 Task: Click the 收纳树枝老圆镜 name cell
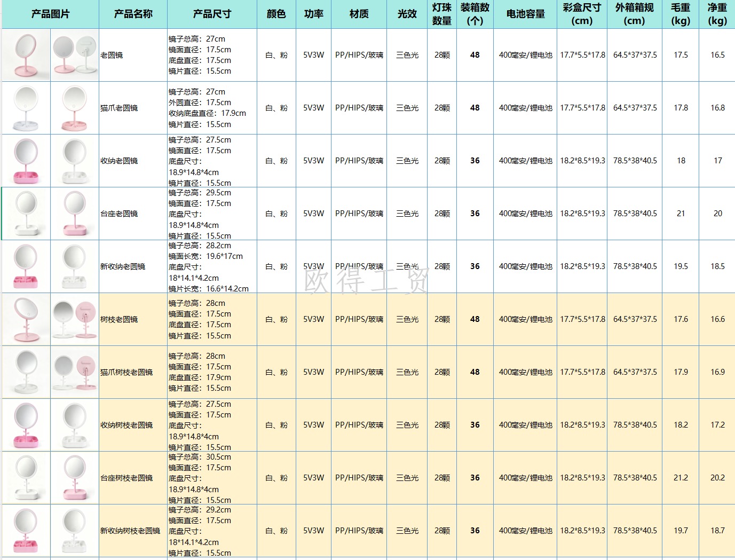(x=133, y=425)
